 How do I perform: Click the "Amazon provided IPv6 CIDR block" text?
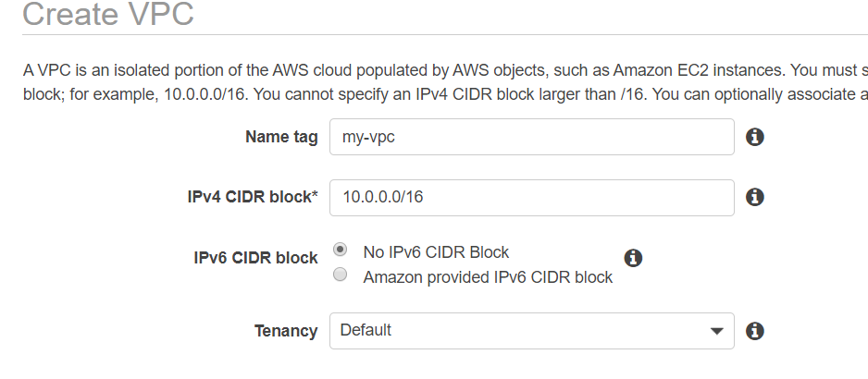(x=488, y=276)
